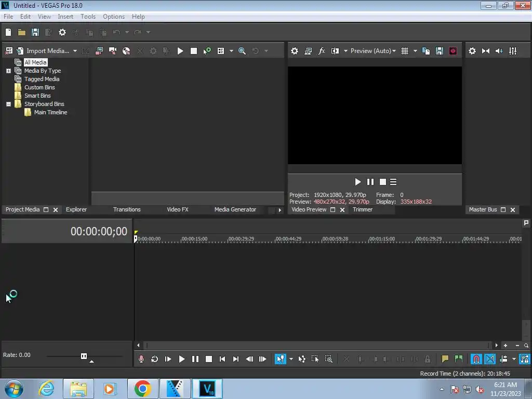Viewport: 532px width, 399px height.
Task: Open the Normal Edit tool dropdown arrow
Action: [x=291, y=359]
